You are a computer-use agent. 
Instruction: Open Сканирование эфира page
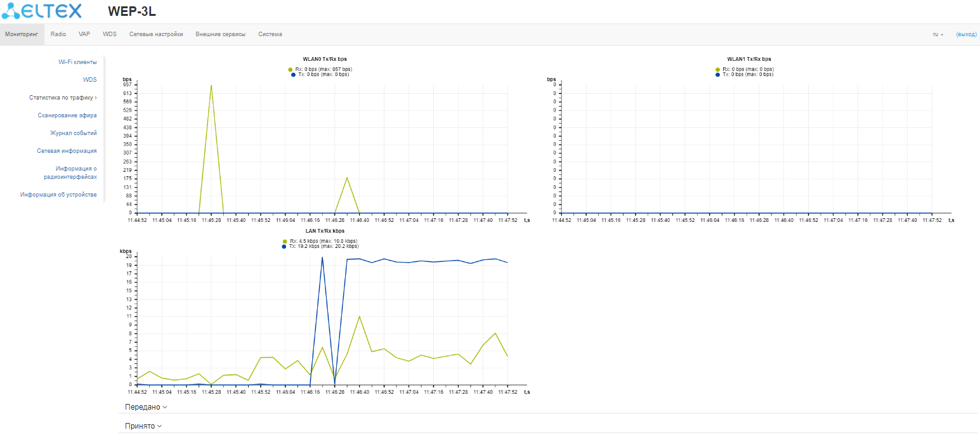67,115
